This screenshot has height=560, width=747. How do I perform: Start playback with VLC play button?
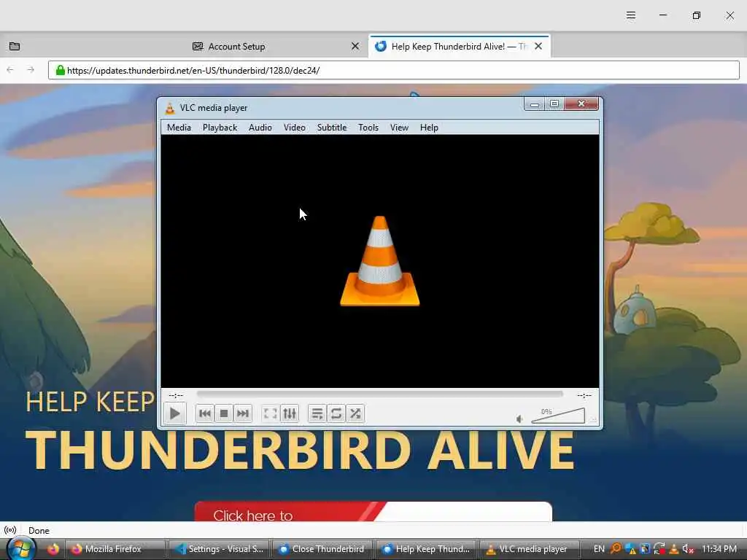175,414
